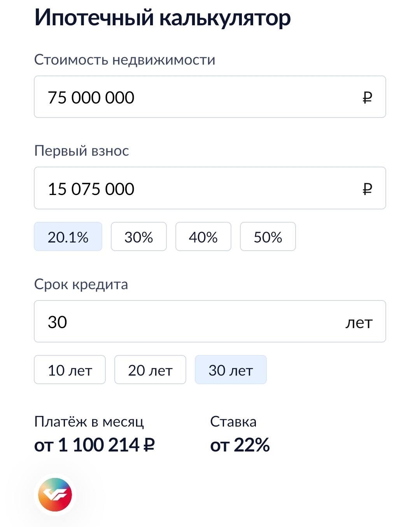This screenshot has width=420, height=527.
Task: Click ruble sign in property cost field
Action: pyautogui.click(x=367, y=97)
